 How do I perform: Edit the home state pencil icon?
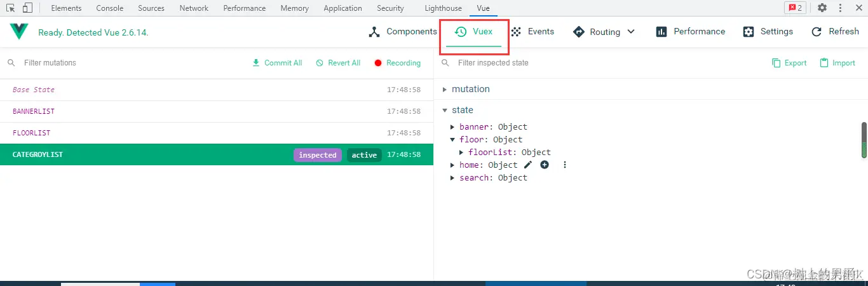pyautogui.click(x=528, y=165)
